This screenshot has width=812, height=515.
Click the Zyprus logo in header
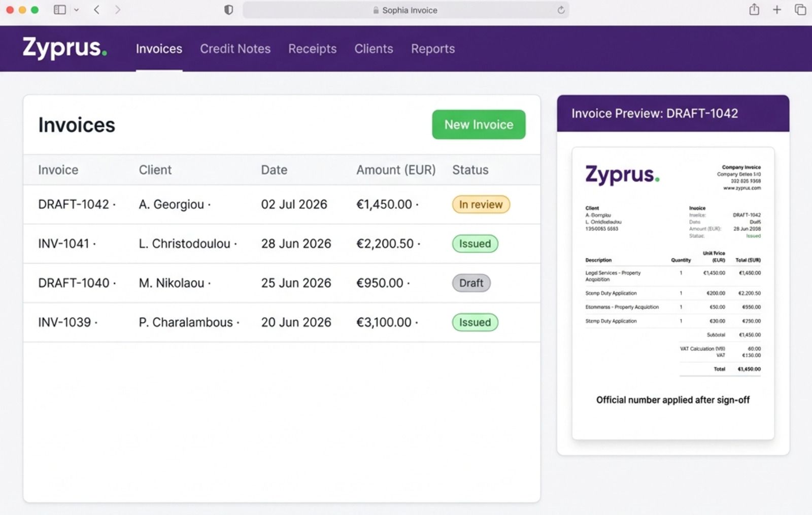pyautogui.click(x=64, y=48)
